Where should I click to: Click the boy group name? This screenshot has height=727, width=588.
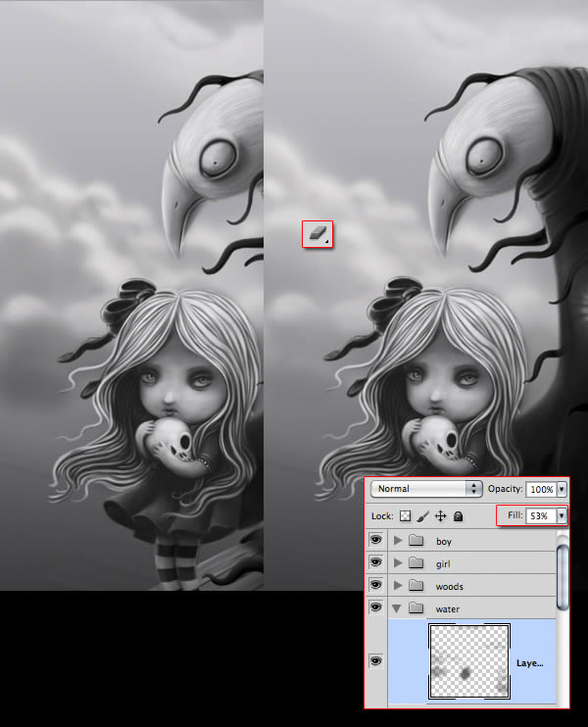click(x=444, y=542)
